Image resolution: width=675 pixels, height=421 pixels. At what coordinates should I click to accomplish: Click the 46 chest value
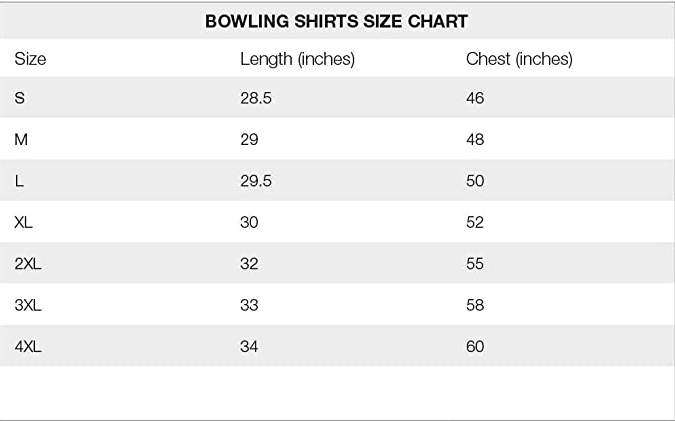pyautogui.click(x=475, y=98)
